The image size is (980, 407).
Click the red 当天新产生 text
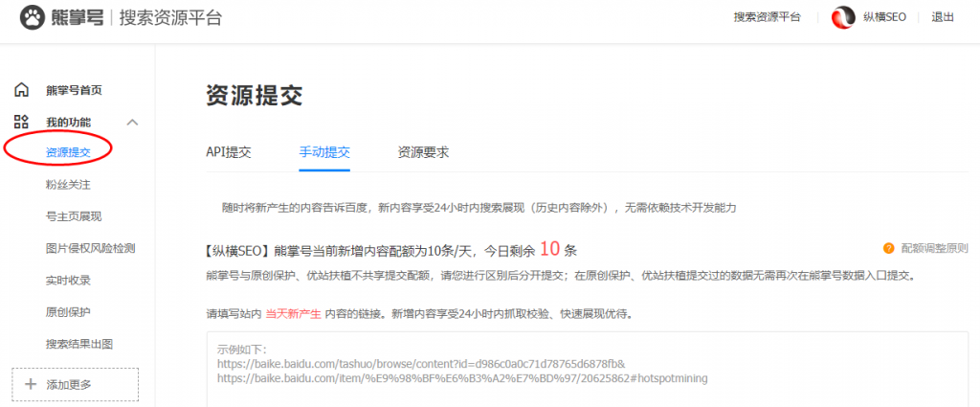[x=294, y=314]
